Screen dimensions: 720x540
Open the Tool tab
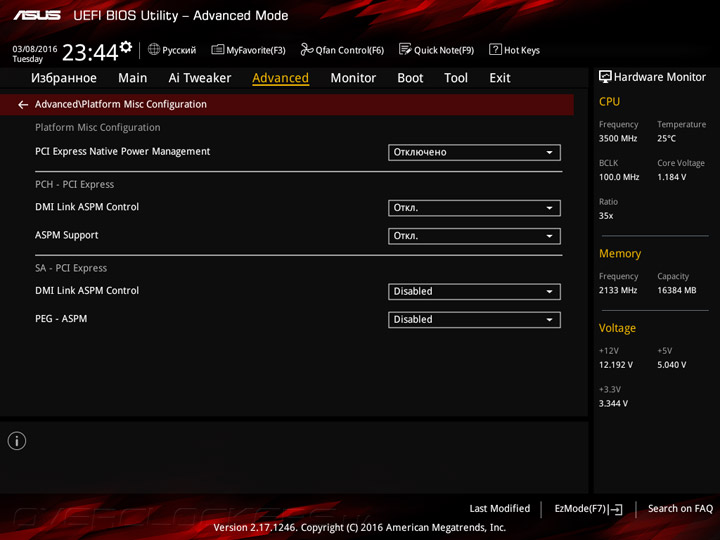[x=456, y=78]
